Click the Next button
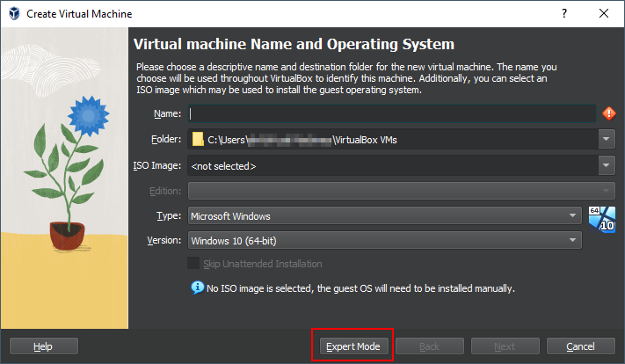This screenshot has height=364, width=625. point(505,346)
